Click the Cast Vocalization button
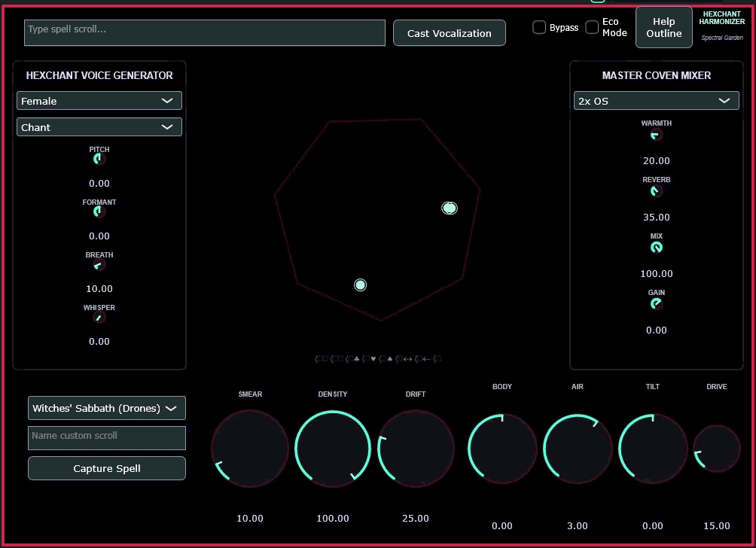756x548 pixels. [449, 33]
